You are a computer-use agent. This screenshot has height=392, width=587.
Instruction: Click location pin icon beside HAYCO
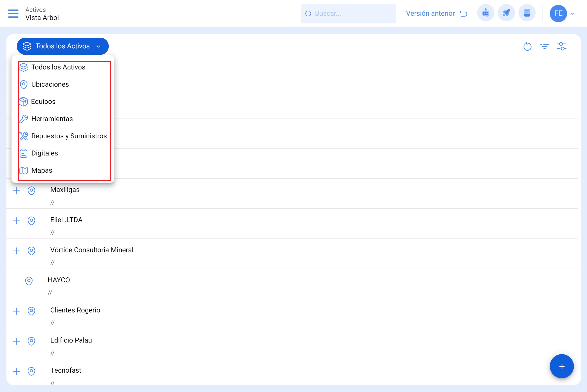(29, 281)
